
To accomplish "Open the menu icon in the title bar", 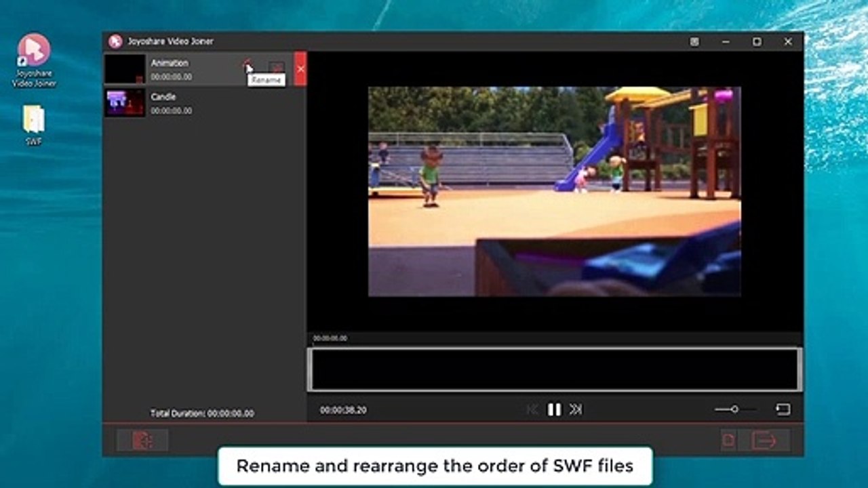I will pos(694,41).
